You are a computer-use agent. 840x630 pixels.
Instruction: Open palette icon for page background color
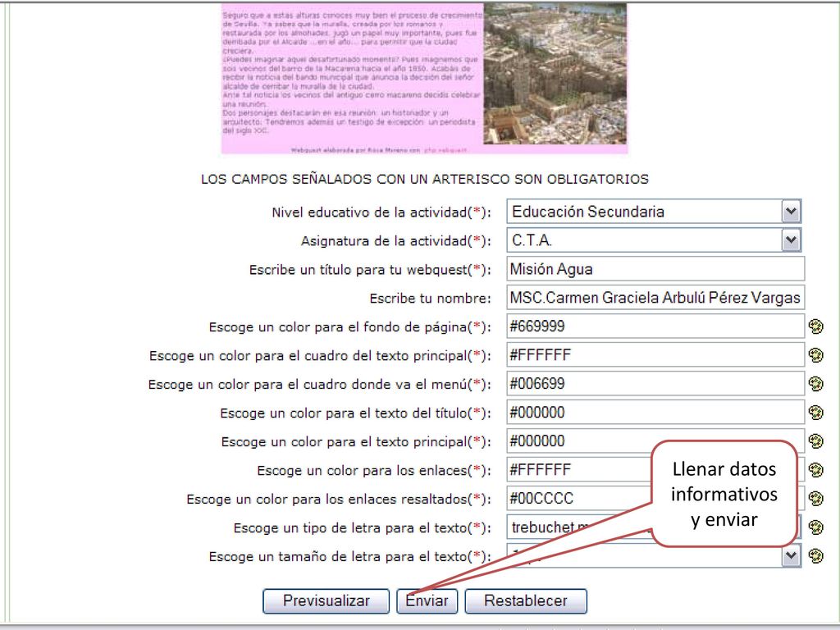click(x=815, y=326)
